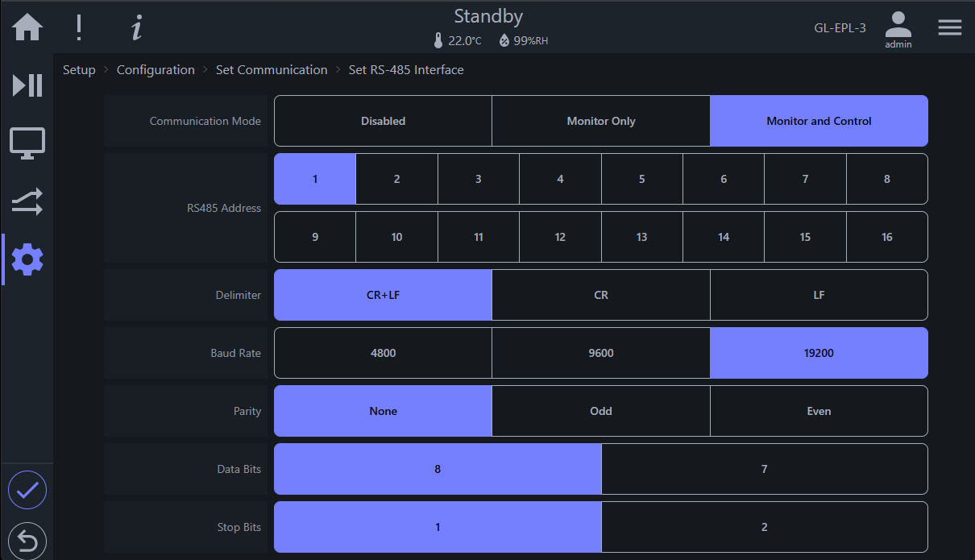Viewport: 975px width, 560px height.
Task: Click the back arrow return icon
Action: coord(27,541)
